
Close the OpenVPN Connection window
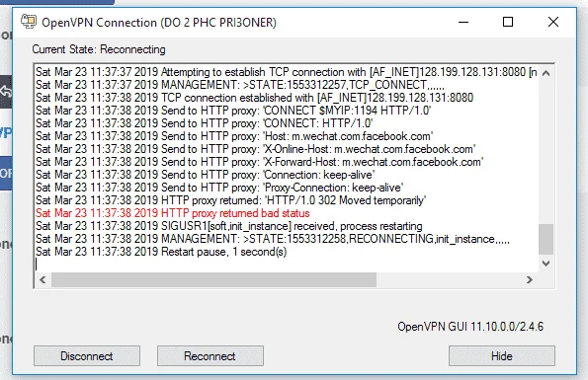click(553, 22)
